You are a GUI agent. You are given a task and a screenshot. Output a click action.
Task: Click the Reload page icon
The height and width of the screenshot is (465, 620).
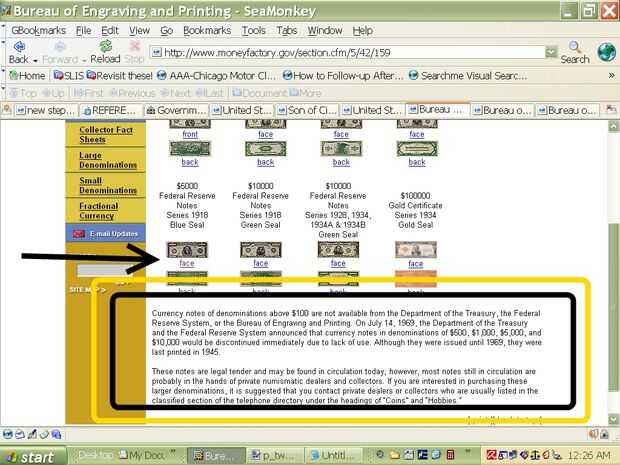105,46
